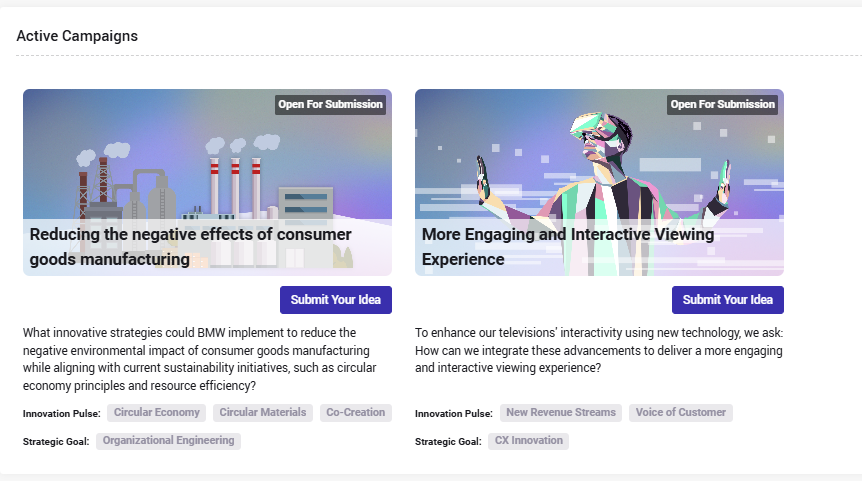Select the Co-Creation tag
The height and width of the screenshot is (481, 862).
click(x=356, y=413)
